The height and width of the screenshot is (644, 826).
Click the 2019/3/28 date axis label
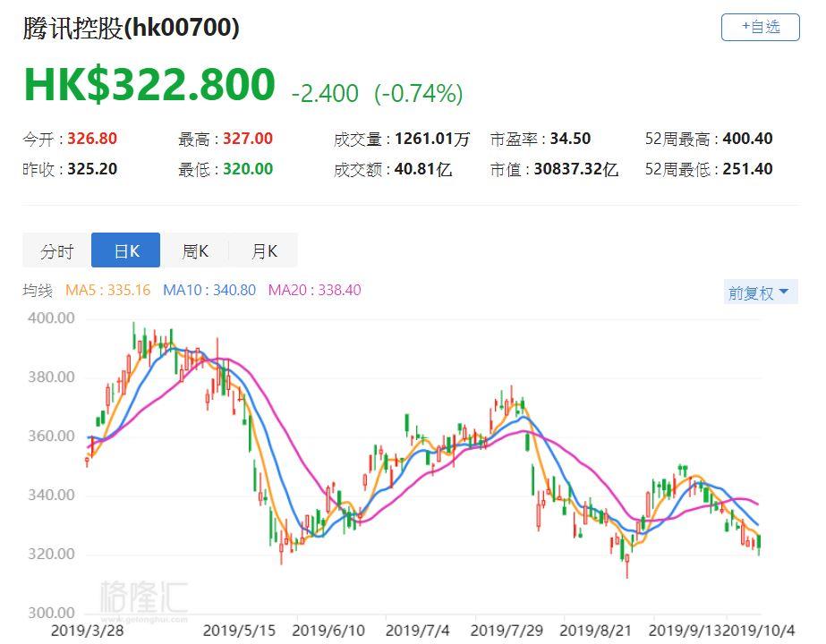click(x=87, y=631)
